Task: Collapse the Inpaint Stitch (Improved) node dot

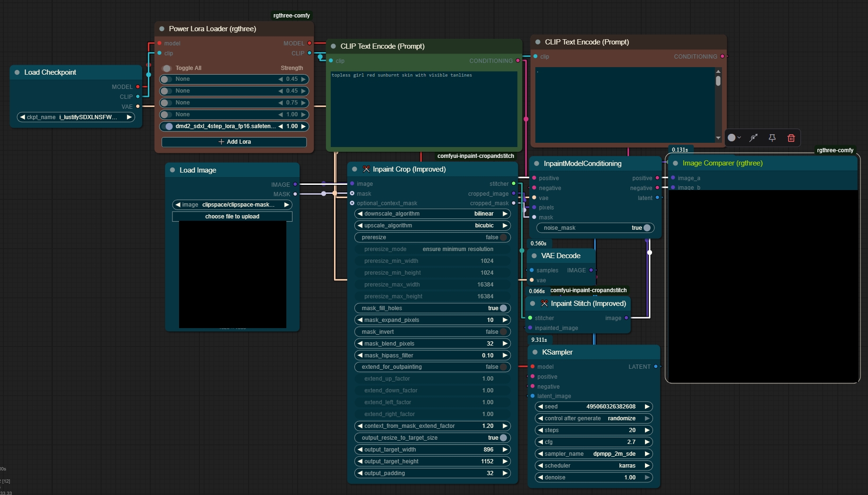Action: 533,304
